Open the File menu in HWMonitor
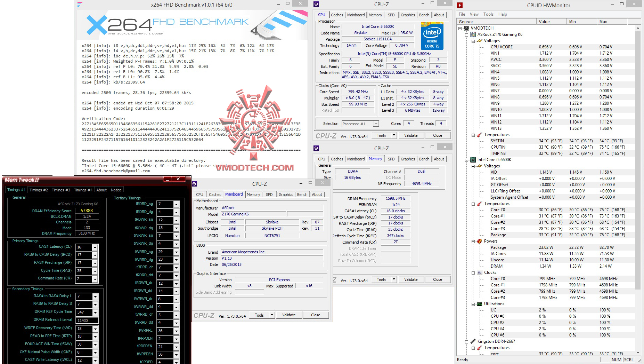This screenshot has height=364, width=644. click(462, 14)
